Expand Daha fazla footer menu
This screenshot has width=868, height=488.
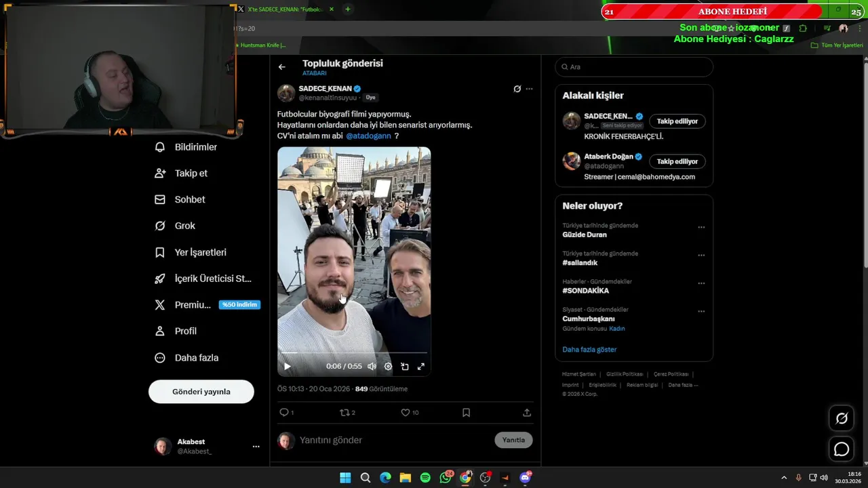683,385
